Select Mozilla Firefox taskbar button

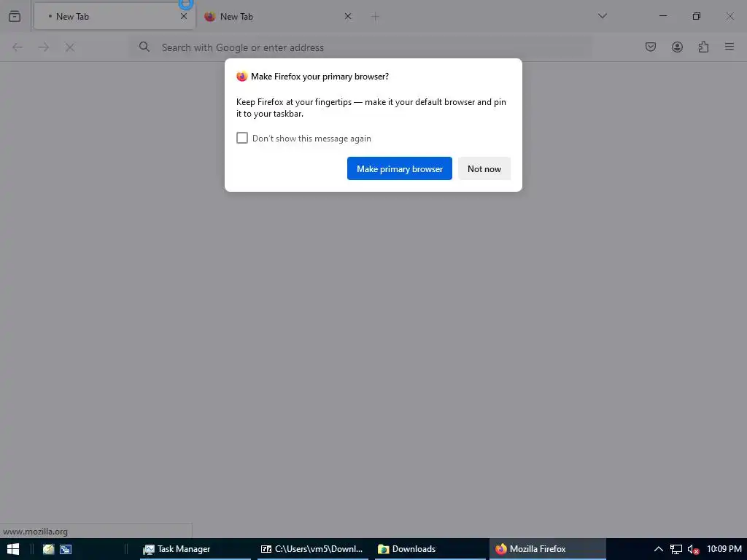point(547,549)
